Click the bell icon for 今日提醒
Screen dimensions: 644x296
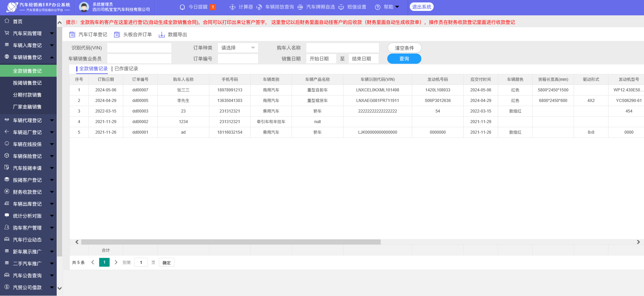coord(182,7)
